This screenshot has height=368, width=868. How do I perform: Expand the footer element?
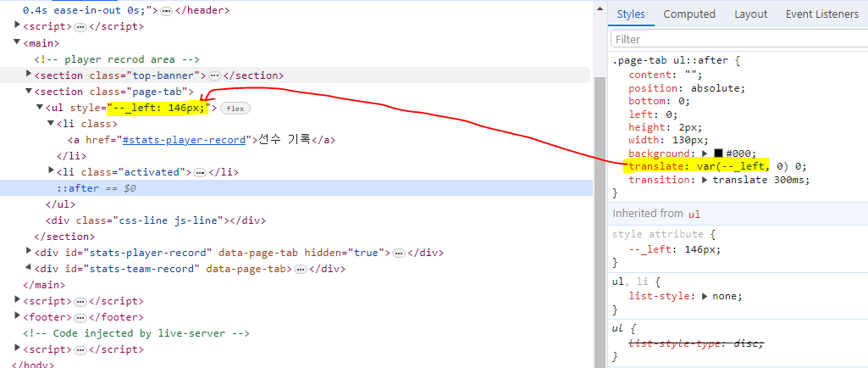(18, 316)
